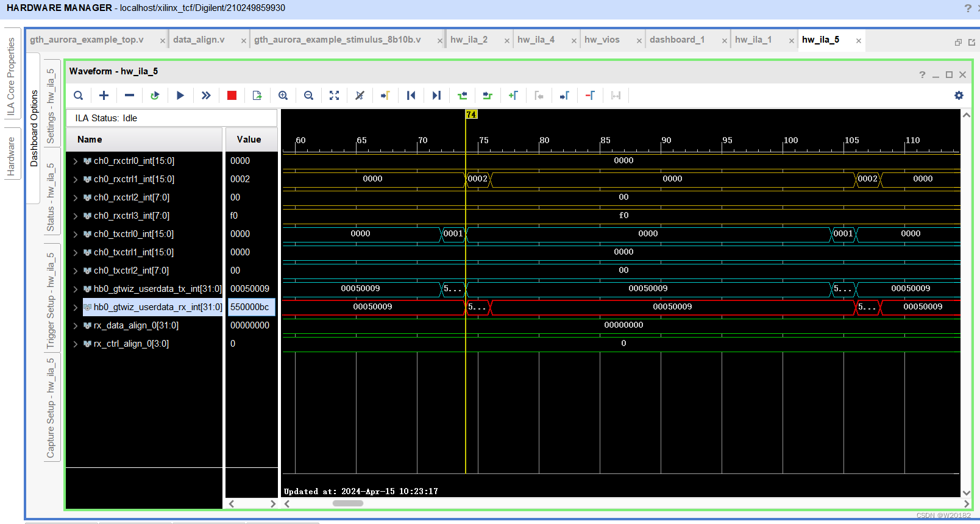980x524 pixels.
Task: Click the greyed swap cursors icon
Action: pos(616,96)
